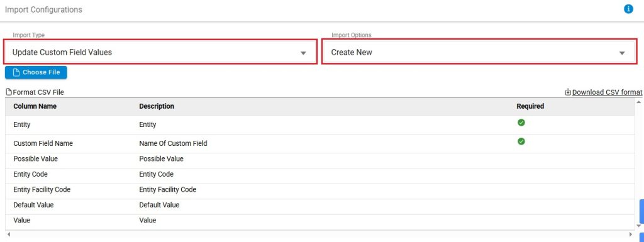Click the Format CSV File document icon
Image resolution: width=644 pixels, height=242 pixels.
(9, 92)
